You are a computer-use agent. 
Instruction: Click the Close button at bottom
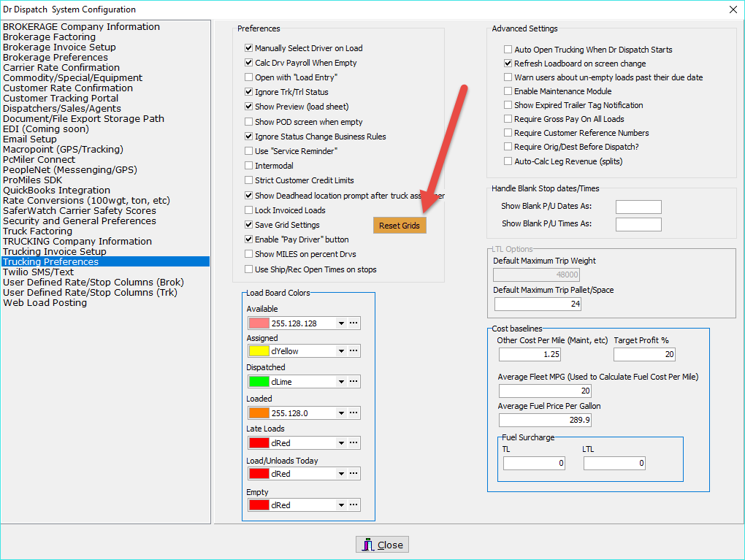[382, 545]
